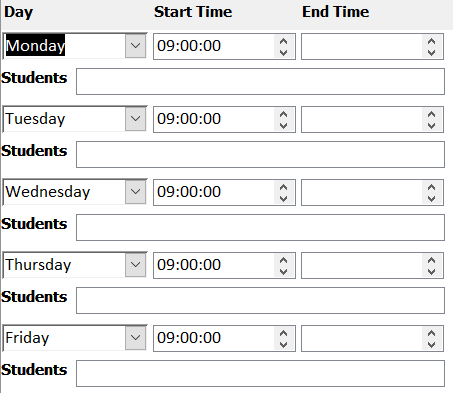Expand the Tuesday day dropdown
This screenshot has width=453, height=393.
136,118
